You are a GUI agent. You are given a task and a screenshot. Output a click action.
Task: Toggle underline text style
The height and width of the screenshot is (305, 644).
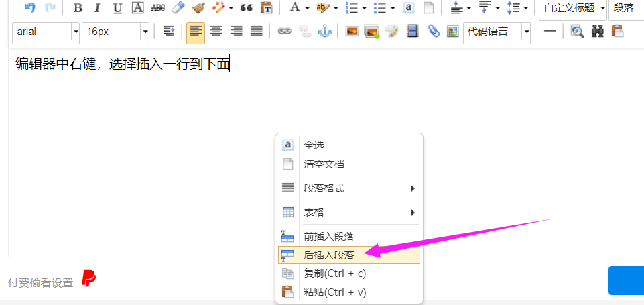[x=117, y=8]
